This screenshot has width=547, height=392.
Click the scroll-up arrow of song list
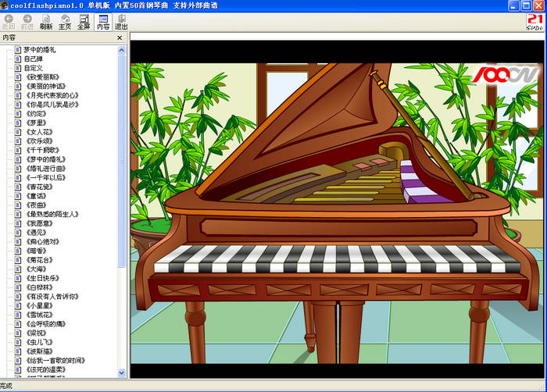click(x=122, y=50)
